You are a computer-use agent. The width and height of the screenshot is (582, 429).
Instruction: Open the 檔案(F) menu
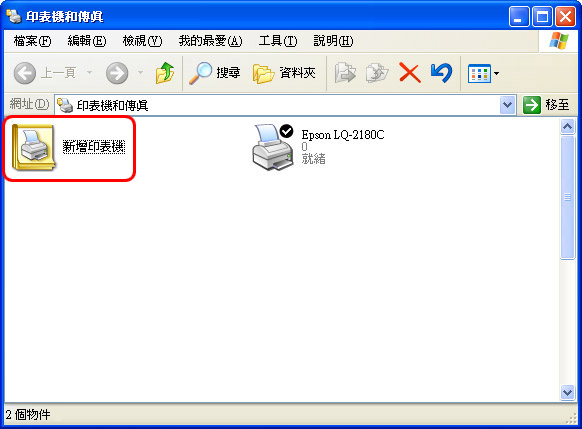32,41
